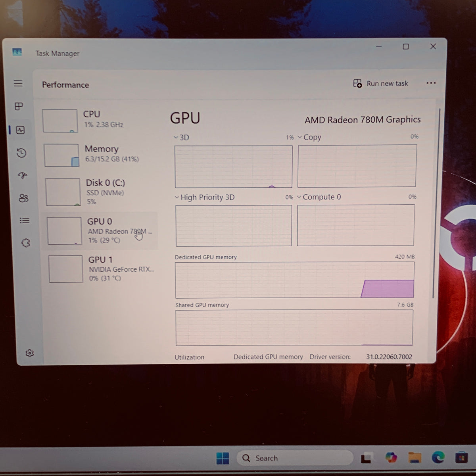
Task: Click the 3D engine usage graph
Action: 233,167
